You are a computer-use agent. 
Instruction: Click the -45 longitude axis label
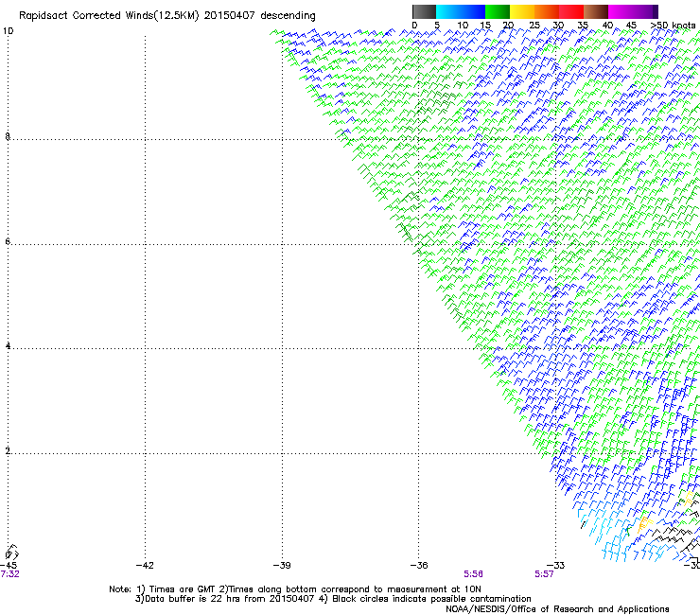pos(9,566)
